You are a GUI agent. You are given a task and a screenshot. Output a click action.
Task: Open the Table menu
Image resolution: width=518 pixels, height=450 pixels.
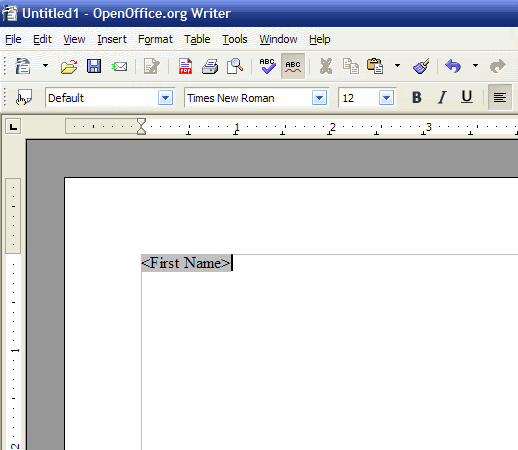197,39
